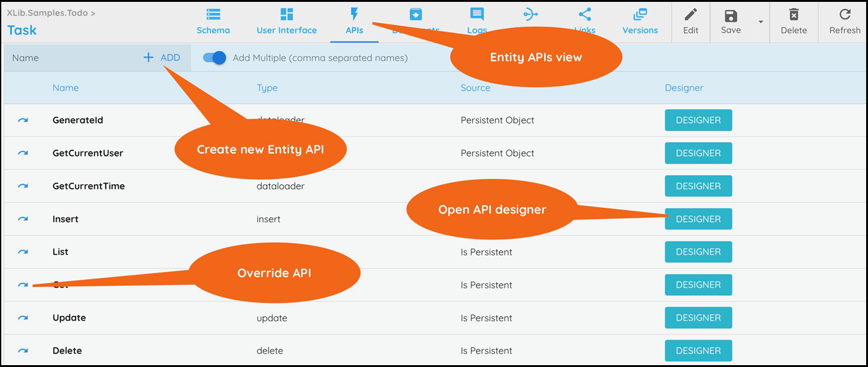
Task: Open the User Interface tab
Action: [x=287, y=21]
